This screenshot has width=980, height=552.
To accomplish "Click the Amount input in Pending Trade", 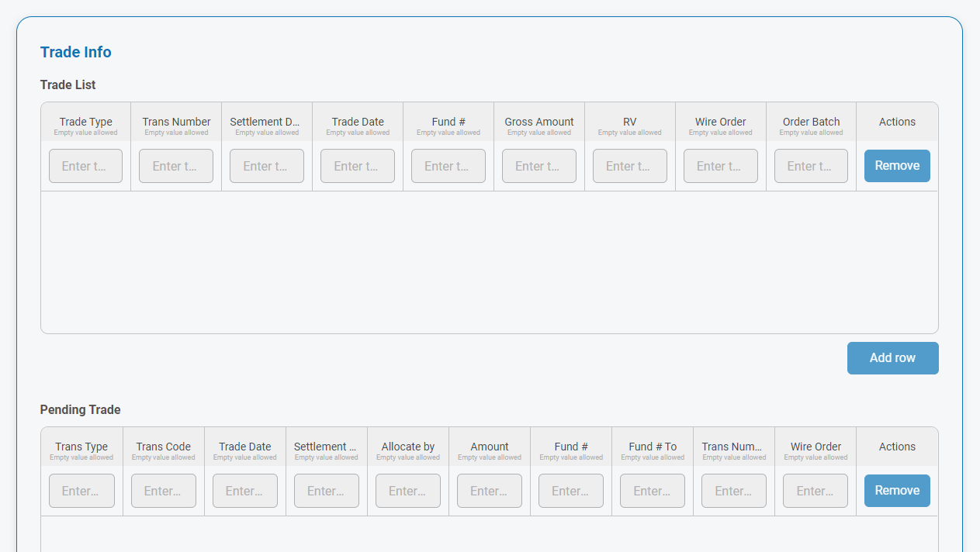I will click(490, 491).
